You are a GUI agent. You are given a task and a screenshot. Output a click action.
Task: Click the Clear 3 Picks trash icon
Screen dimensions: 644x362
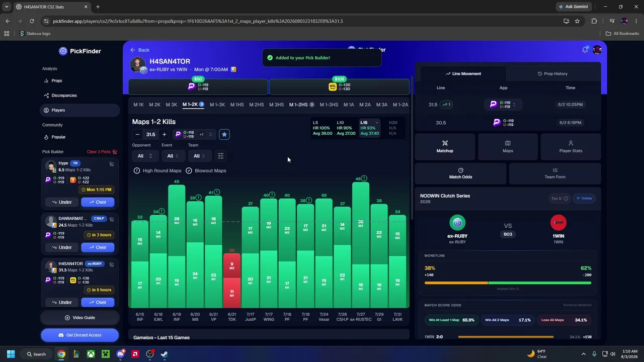click(115, 152)
